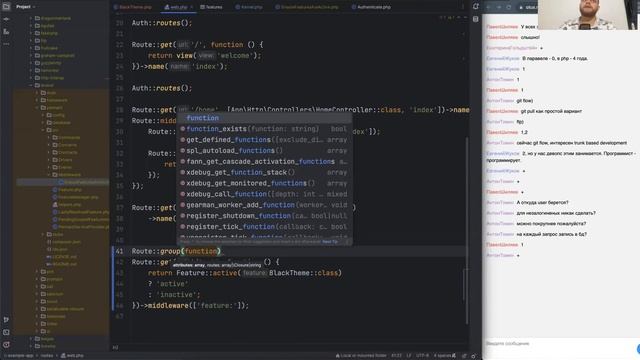
Task: Open the editor tabs options menu
Action: [x=462, y=7]
